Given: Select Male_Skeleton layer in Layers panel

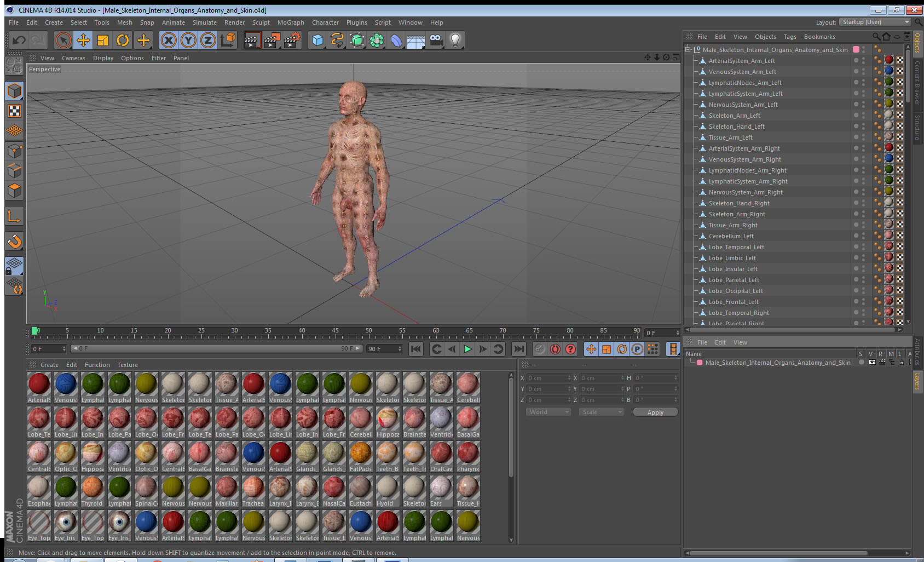Looking at the screenshot, I should (x=778, y=363).
